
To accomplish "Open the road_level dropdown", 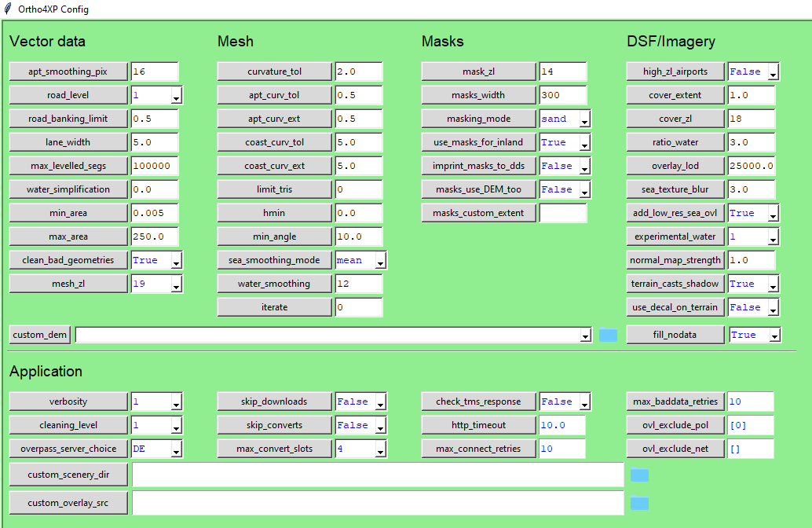I will (176, 95).
